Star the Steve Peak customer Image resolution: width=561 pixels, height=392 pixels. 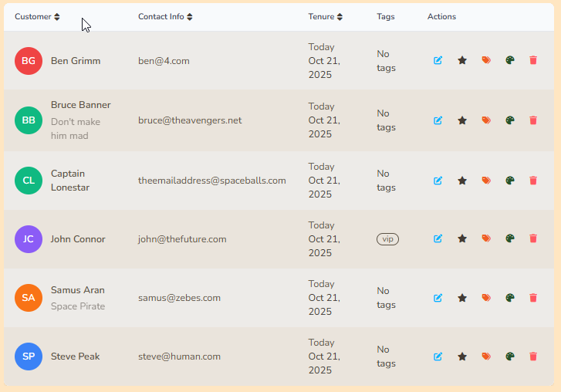click(462, 357)
